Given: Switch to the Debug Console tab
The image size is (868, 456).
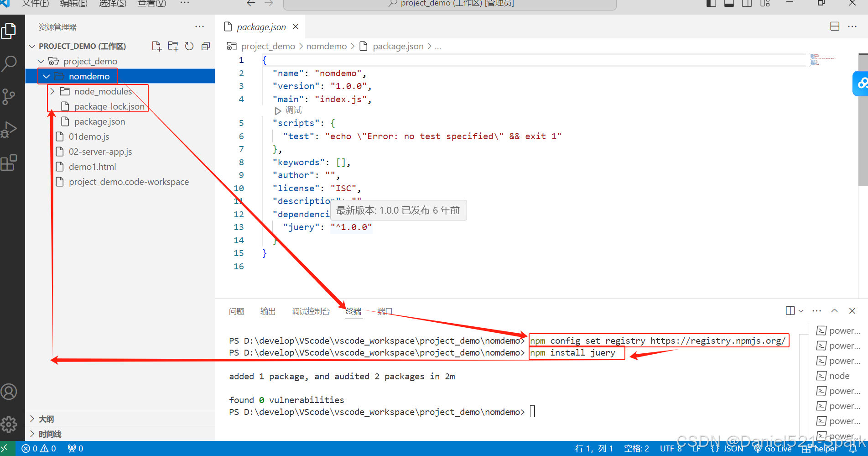Looking at the screenshot, I should tap(311, 311).
